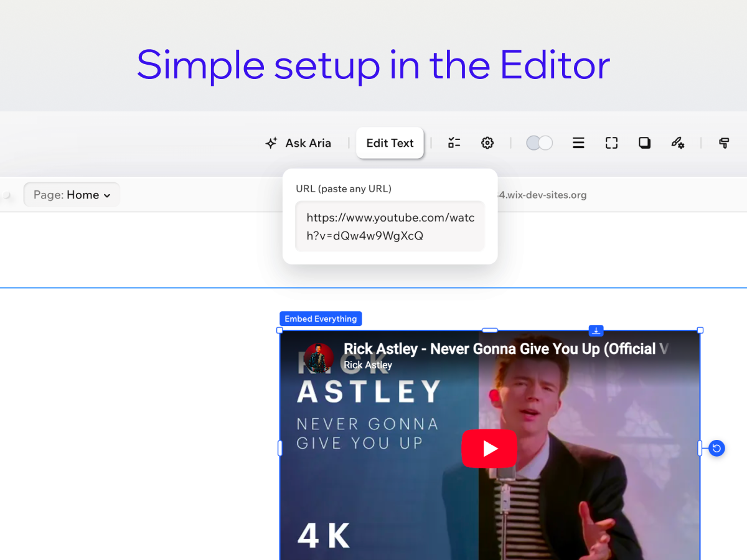Image resolution: width=747 pixels, height=560 pixels.
Task: Click the stretch corners icon
Action: pyautogui.click(x=611, y=143)
